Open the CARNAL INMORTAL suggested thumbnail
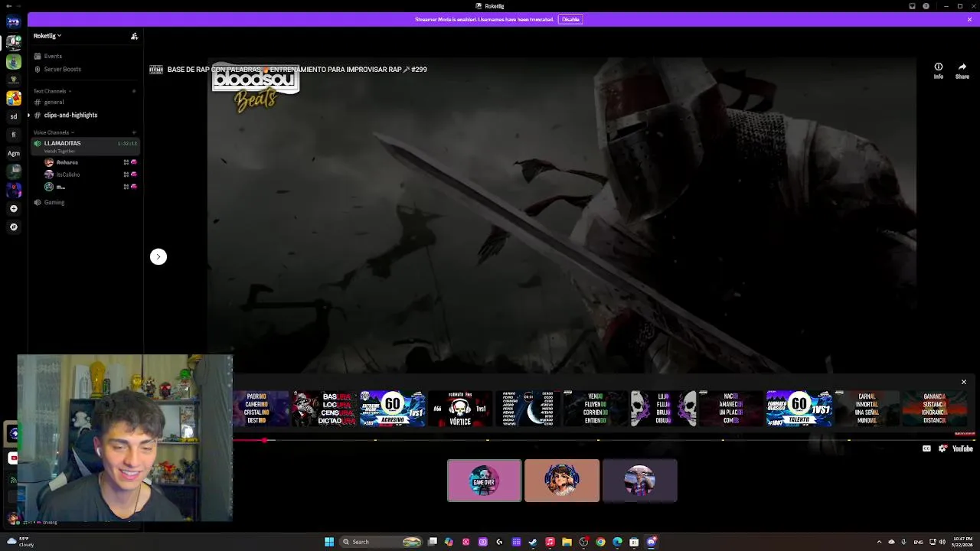Screen dimensions: 980x551 point(867,409)
